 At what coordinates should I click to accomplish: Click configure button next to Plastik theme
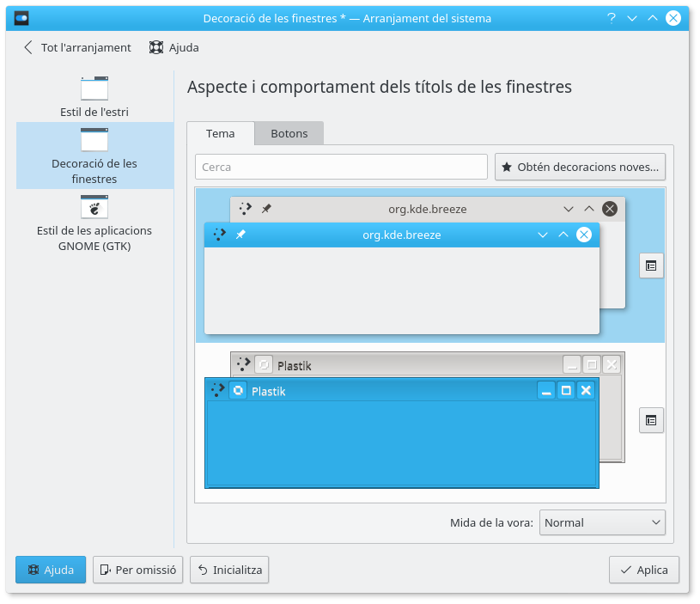point(651,420)
